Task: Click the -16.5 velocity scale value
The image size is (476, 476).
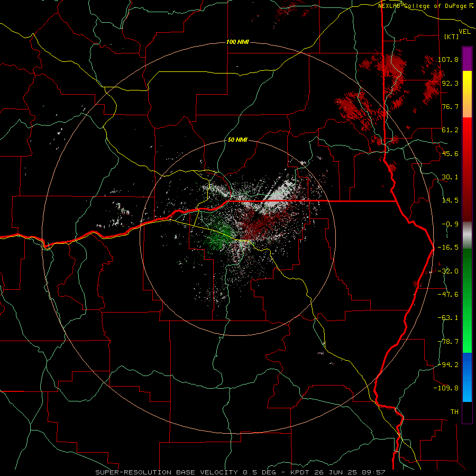Action: [x=448, y=248]
